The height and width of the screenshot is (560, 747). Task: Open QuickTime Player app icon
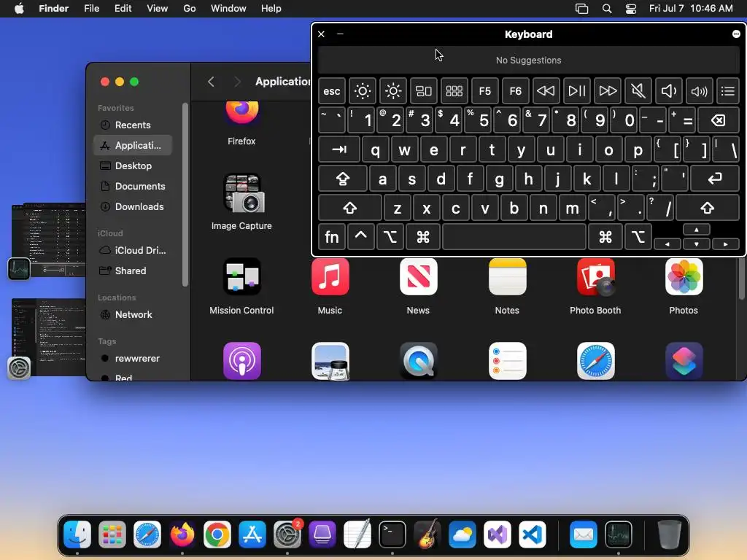coord(418,361)
